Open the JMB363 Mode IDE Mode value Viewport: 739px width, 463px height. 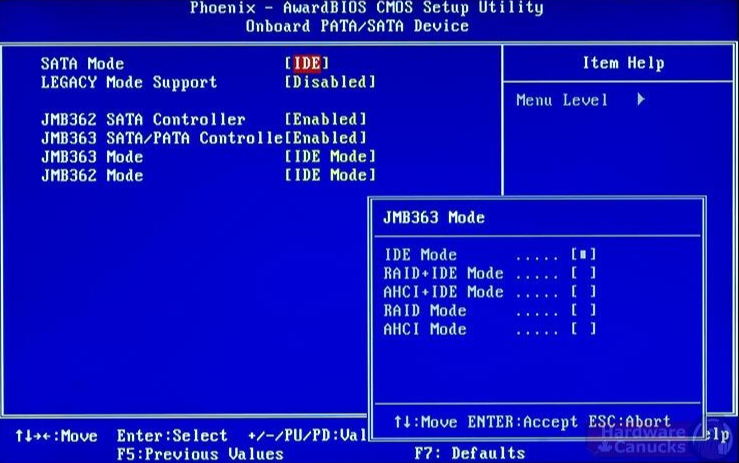click(330, 156)
